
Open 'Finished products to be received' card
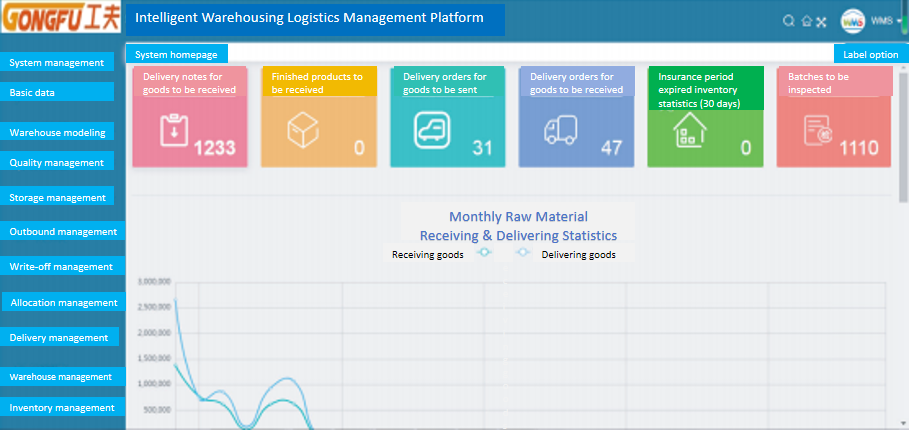click(x=319, y=117)
